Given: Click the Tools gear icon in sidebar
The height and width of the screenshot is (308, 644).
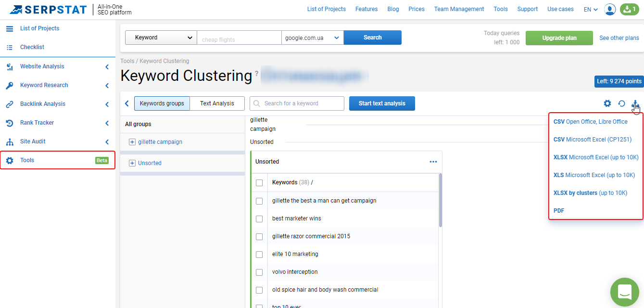Looking at the screenshot, I should (10, 160).
